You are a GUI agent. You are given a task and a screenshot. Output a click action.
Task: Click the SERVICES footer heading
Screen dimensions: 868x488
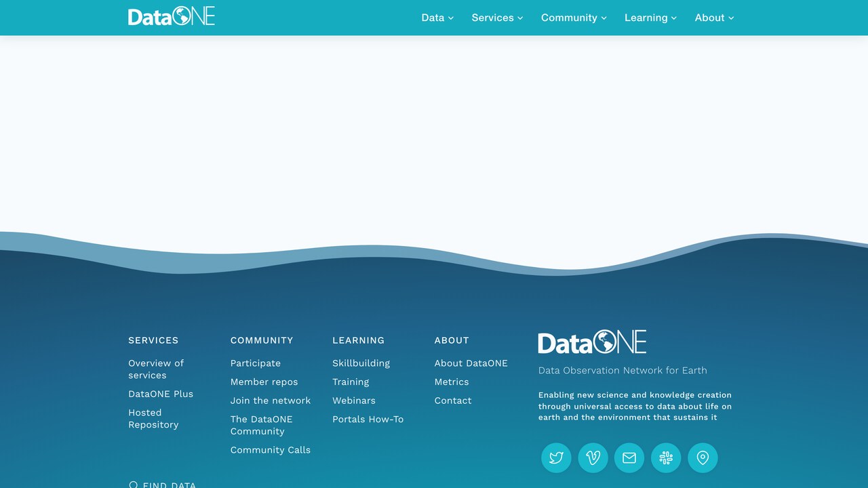point(153,340)
